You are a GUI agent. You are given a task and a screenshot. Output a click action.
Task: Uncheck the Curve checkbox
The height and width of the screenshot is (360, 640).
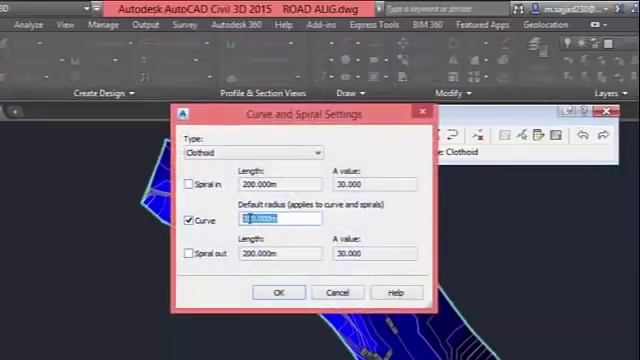pyautogui.click(x=188, y=220)
